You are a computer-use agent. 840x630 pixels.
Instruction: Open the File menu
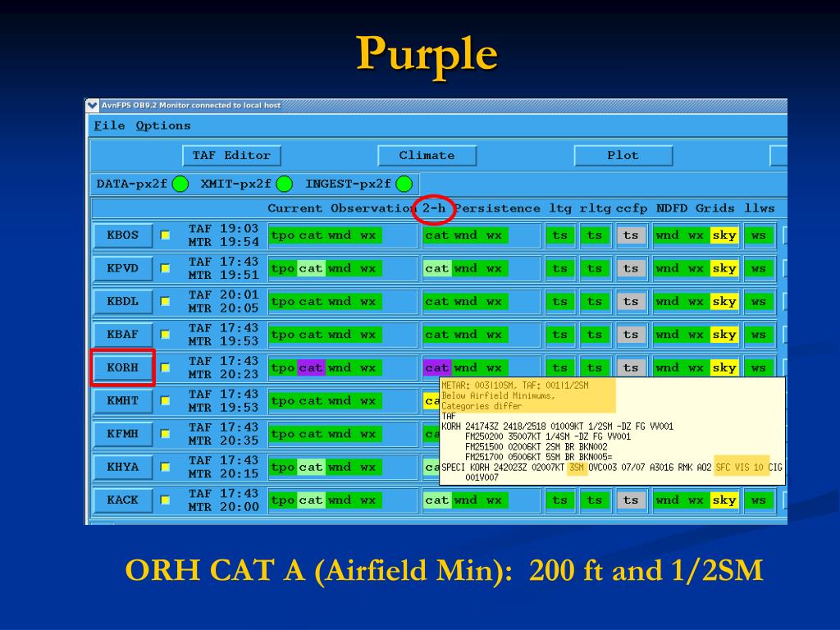click(109, 126)
